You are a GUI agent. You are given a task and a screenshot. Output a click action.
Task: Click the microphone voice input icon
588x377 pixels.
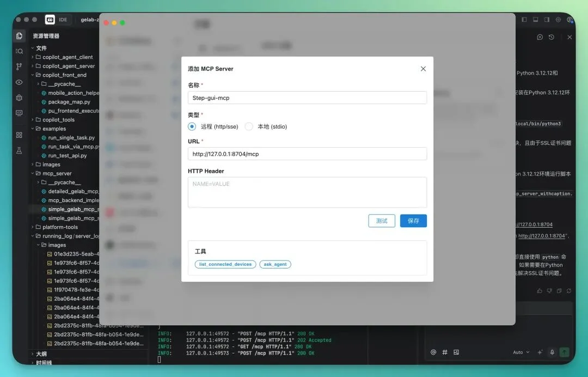[x=552, y=352]
